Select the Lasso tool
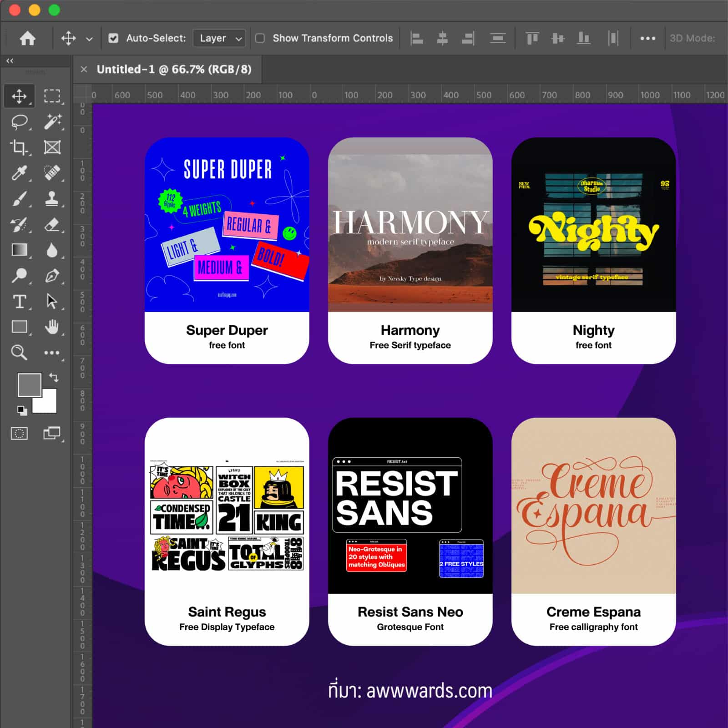The width and height of the screenshot is (728, 728). coord(19,121)
